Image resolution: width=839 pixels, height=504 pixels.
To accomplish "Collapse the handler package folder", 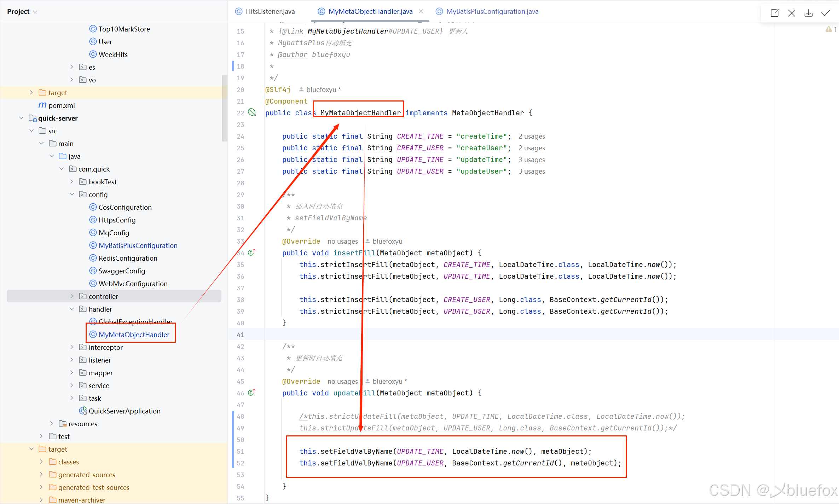I will [72, 309].
